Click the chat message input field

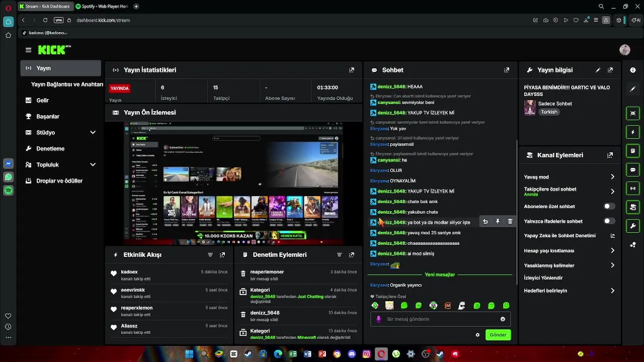[x=440, y=319]
